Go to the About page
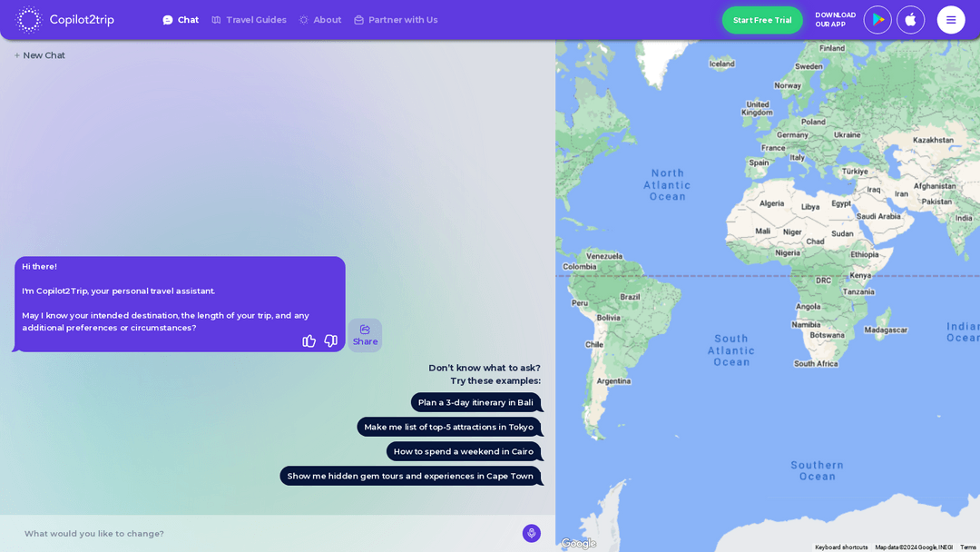 320,20
